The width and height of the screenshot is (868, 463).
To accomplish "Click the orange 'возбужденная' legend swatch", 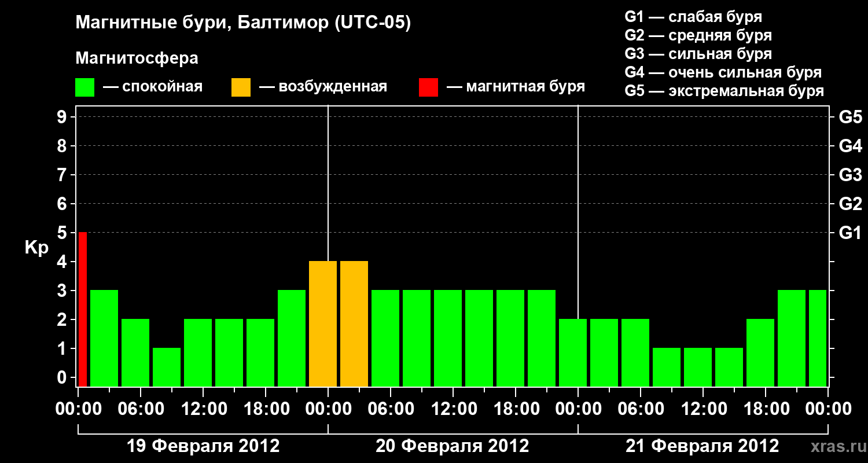I will (241, 87).
